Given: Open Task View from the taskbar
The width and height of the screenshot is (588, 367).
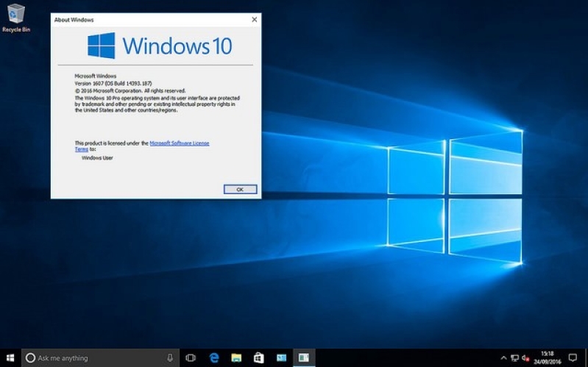Looking at the screenshot, I should (191, 358).
